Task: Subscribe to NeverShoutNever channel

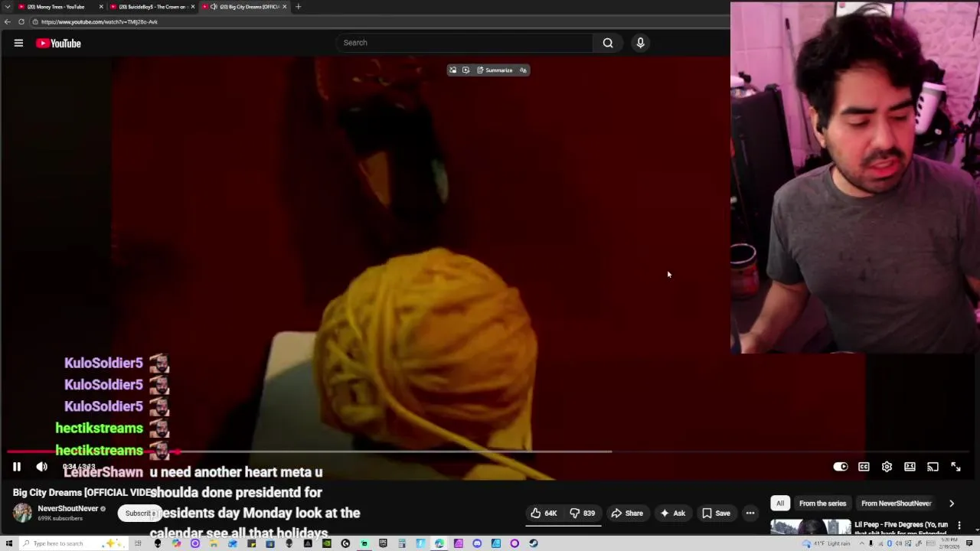Action: pos(140,514)
